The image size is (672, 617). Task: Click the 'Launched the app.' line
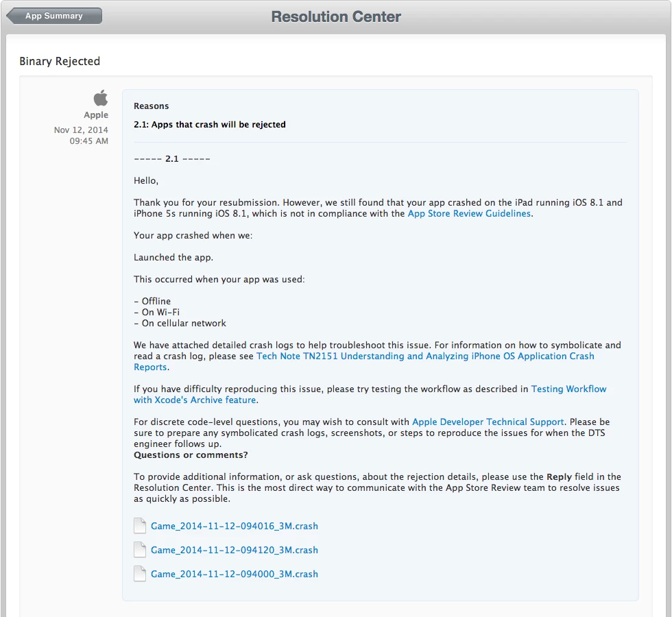173,258
